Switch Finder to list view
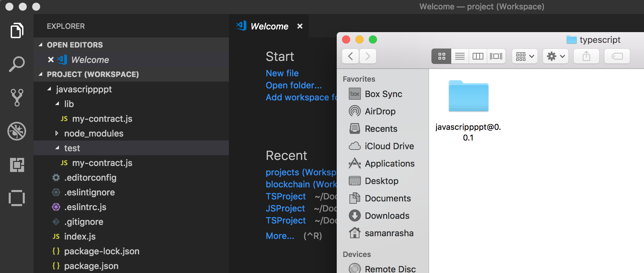 click(460, 56)
